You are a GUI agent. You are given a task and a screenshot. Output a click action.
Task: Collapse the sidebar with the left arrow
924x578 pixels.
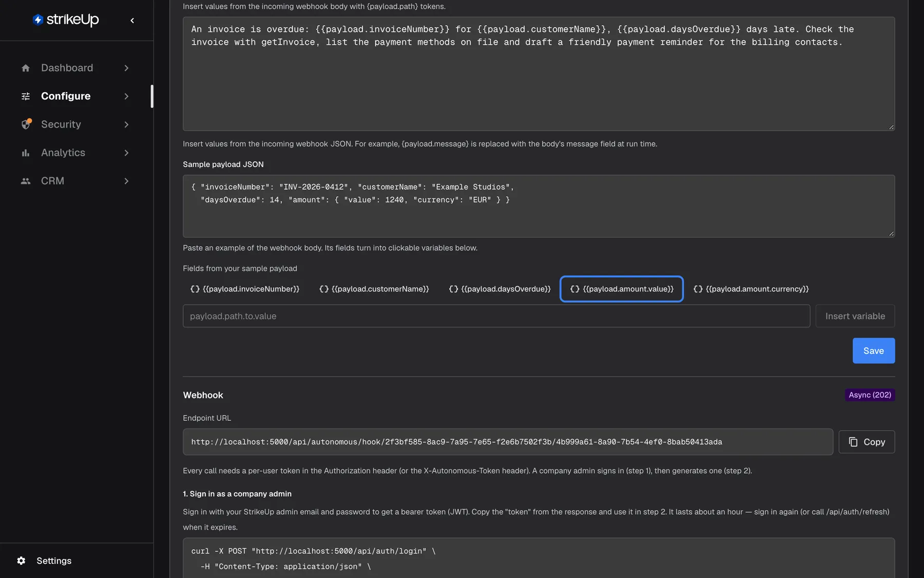pos(132,21)
